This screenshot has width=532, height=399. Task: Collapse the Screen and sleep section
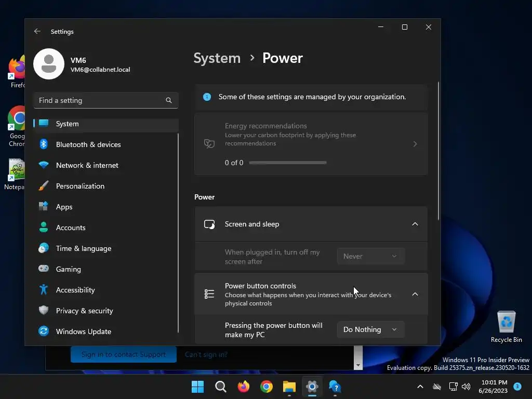click(415, 224)
